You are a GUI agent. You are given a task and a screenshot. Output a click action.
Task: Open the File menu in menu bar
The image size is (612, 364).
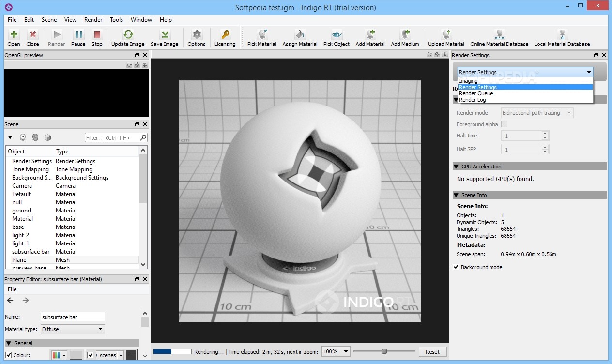point(12,20)
